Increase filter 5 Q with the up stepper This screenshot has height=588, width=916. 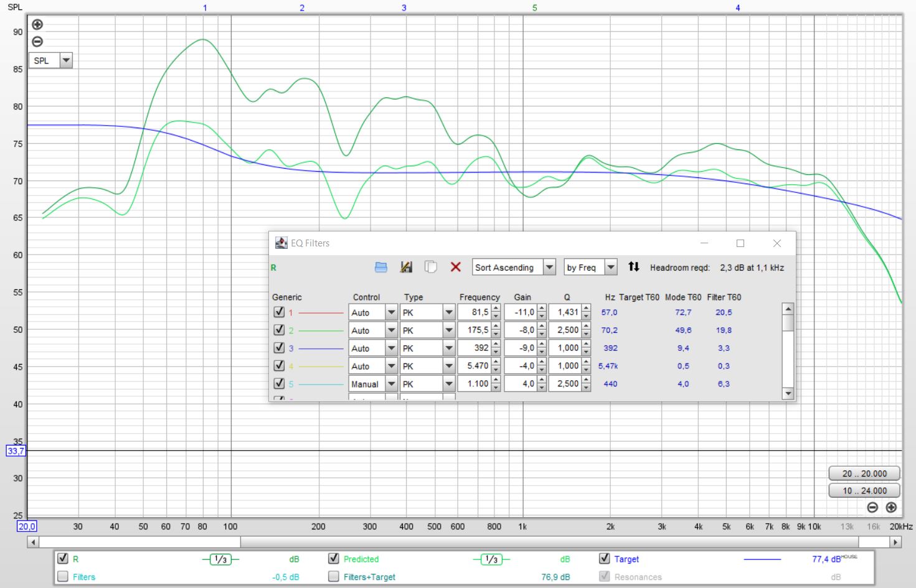point(586,380)
